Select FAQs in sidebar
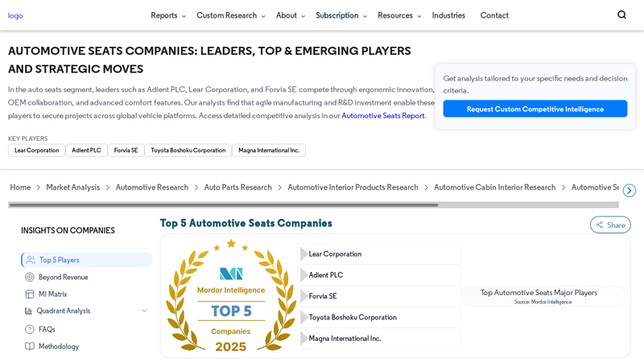The image size is (644, 362). [47, 329]
